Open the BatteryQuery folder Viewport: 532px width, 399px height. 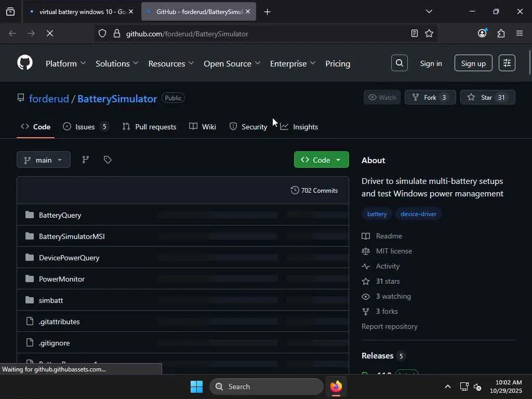[x=60, y=215]
